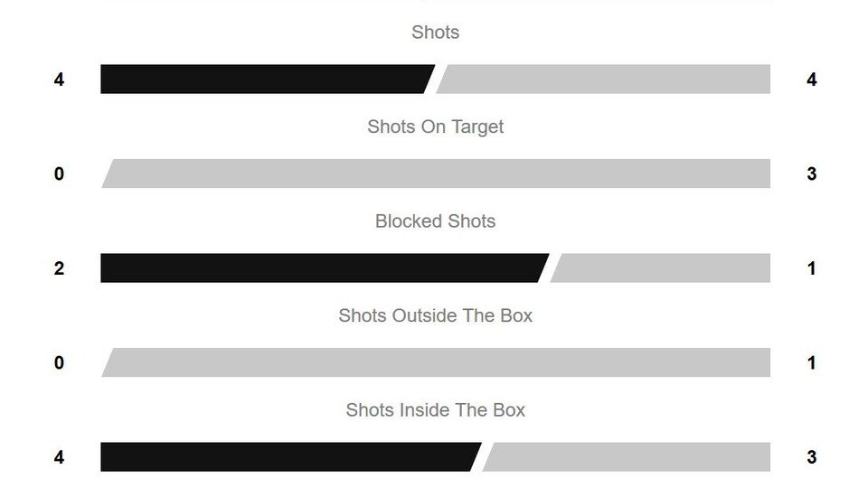Select right team's Shots On Target value 3
This screenshot has width=868, height=488.
click(811, 174)
